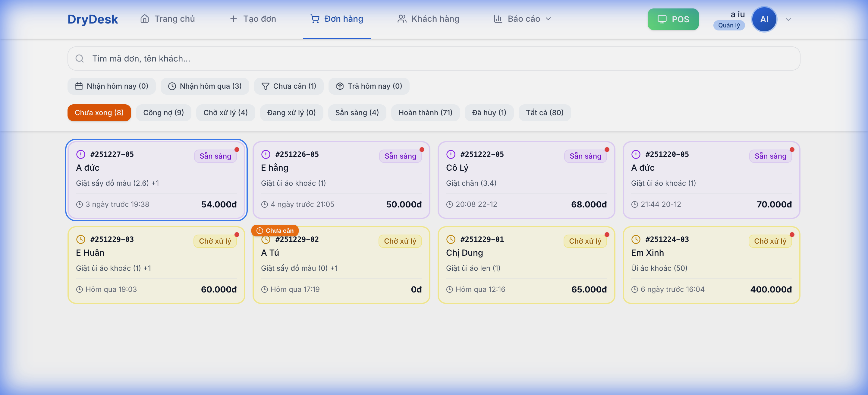Switch to Hoàn thành (71) status tab
868x395 pixels.
coord(425,112)
